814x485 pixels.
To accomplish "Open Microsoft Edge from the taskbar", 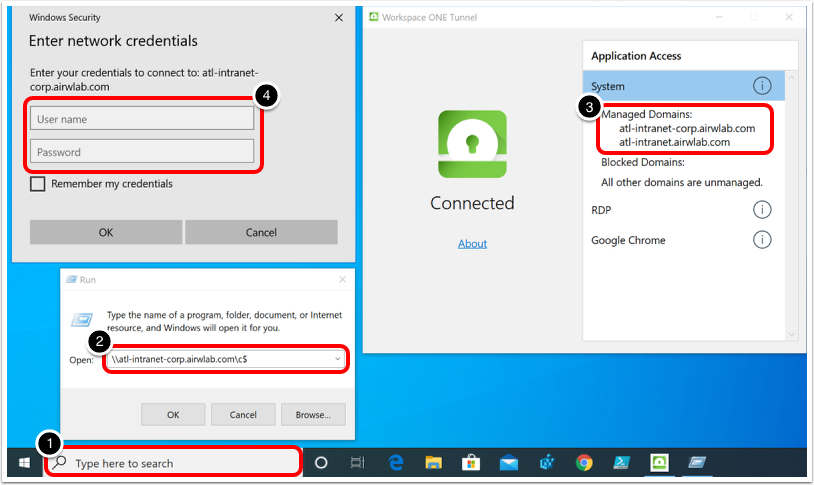I will coord(395,463).
